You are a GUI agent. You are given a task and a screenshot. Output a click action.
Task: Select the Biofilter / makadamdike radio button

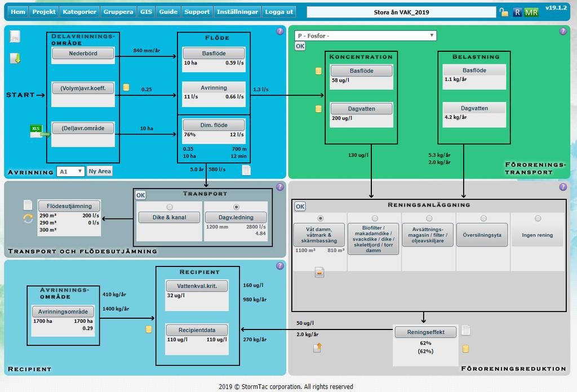[x=375, y=219]
